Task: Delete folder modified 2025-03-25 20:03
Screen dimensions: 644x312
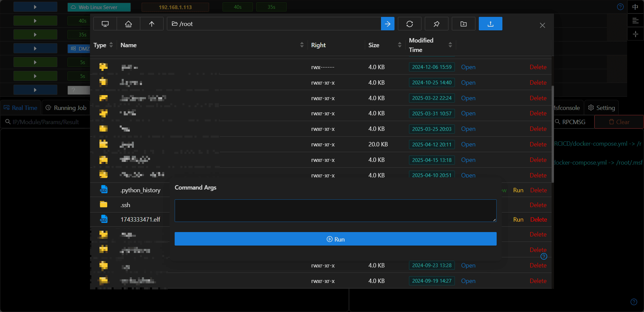Action: click(x=538, y=129)
